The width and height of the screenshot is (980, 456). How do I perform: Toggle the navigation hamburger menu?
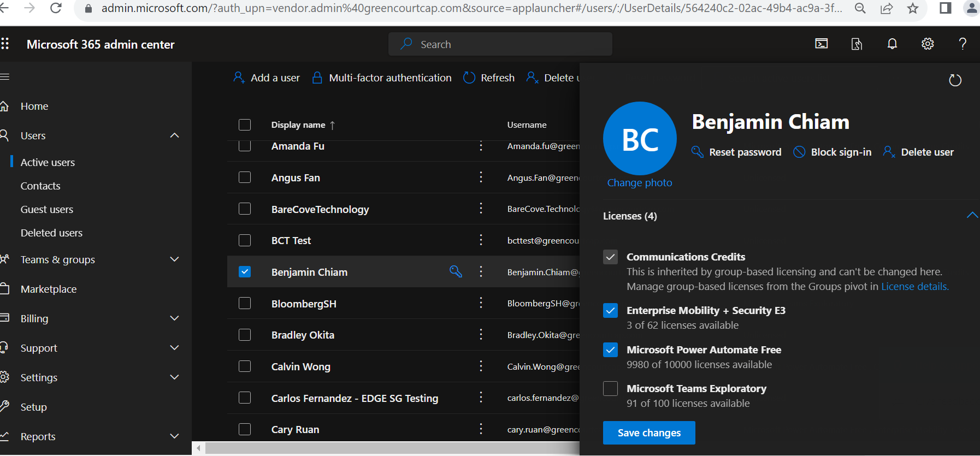[x=5, y=76]
